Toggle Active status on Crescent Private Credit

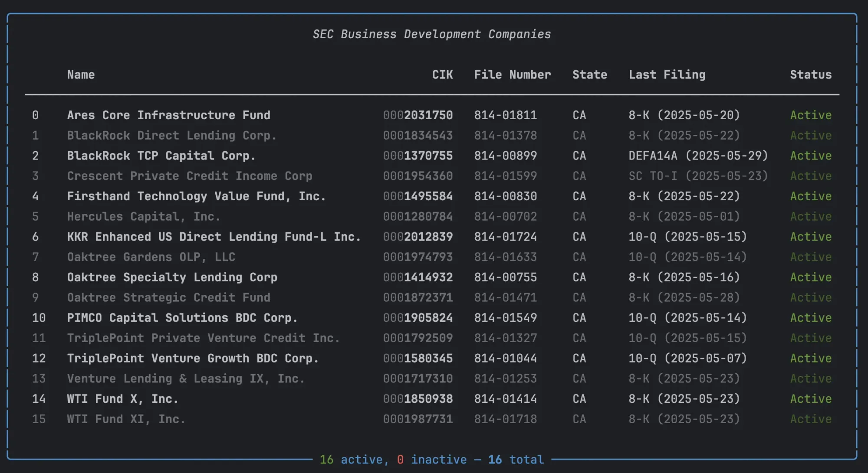click(x=810, y=176)
